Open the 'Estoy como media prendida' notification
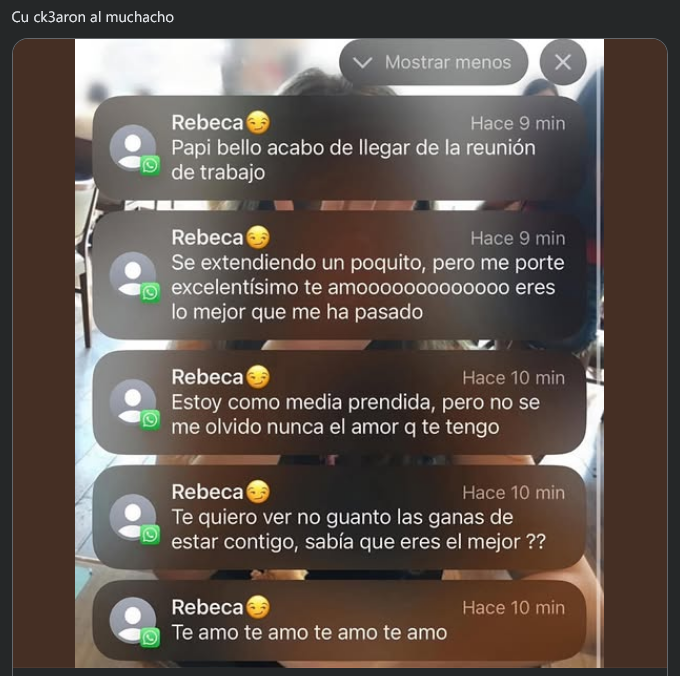 (x=339, y=402)
